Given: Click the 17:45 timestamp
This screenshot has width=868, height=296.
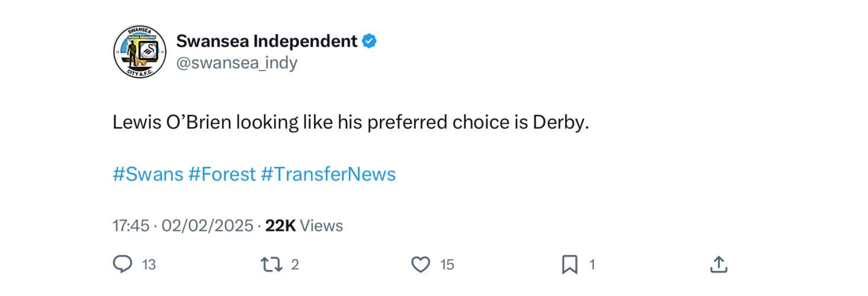Looking at the screenshot, I should click(131, 226).
